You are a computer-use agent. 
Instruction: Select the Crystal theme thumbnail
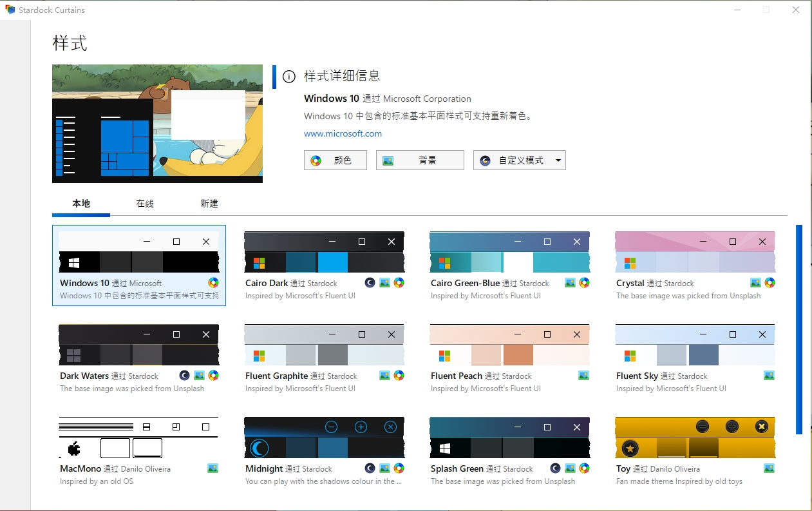coord(694,251)
